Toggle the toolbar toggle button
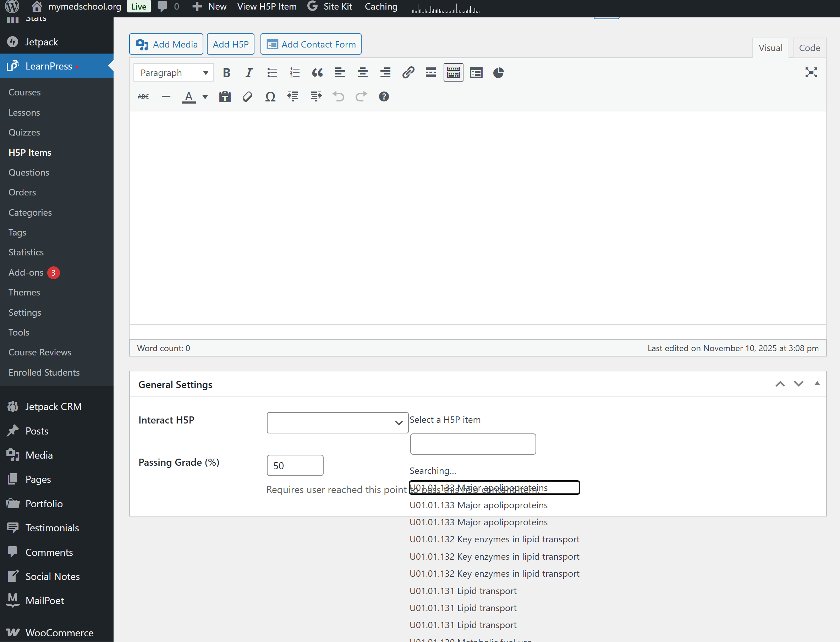Image resolution: width=840 pixels, height=642 pixels. tap(453, 73)
